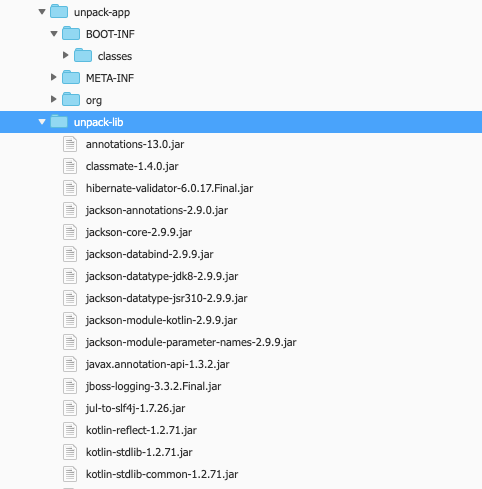This screenshot has height=489, width=482.
Task: Select jackson-module-parameter-names-2.9.9.jar file name
Action: pos(191,342)
